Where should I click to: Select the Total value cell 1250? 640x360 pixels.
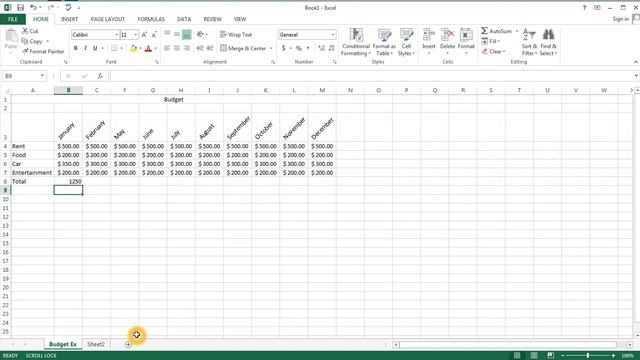click(68, 181)
